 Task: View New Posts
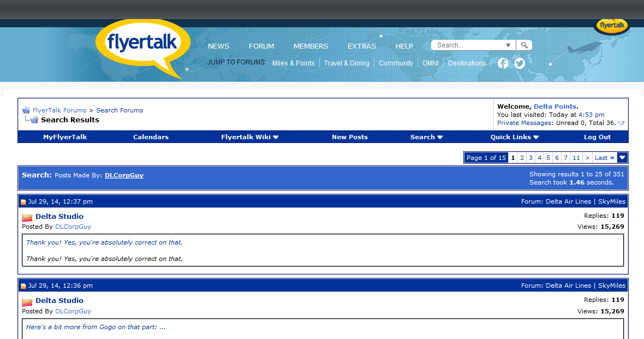349,137
